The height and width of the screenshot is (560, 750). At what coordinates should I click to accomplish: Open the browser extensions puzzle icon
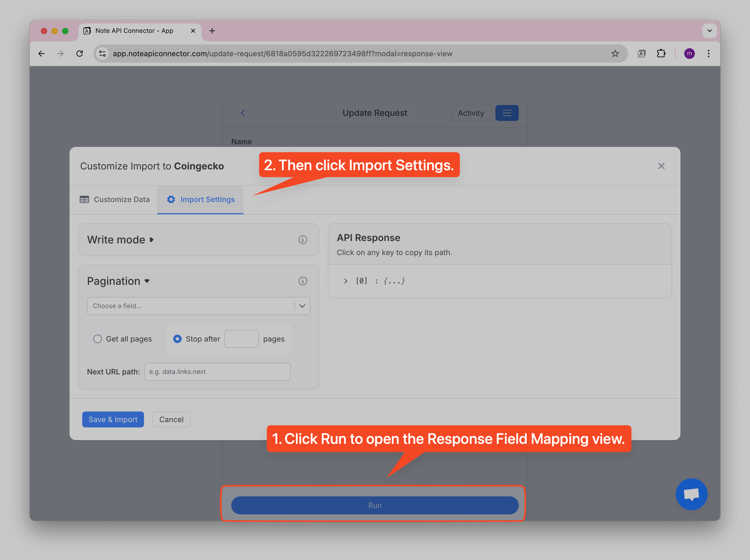click(x=661, y=54)
